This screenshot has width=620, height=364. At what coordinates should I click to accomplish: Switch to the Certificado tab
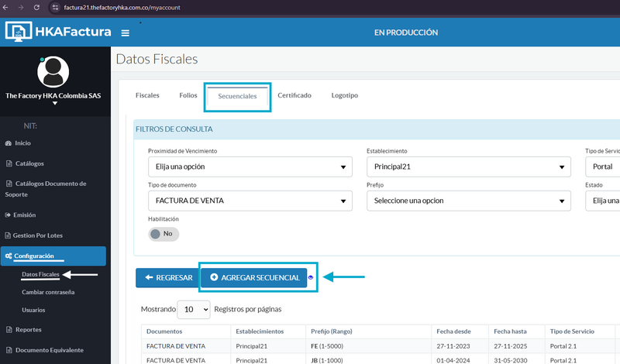coord(294,95)
